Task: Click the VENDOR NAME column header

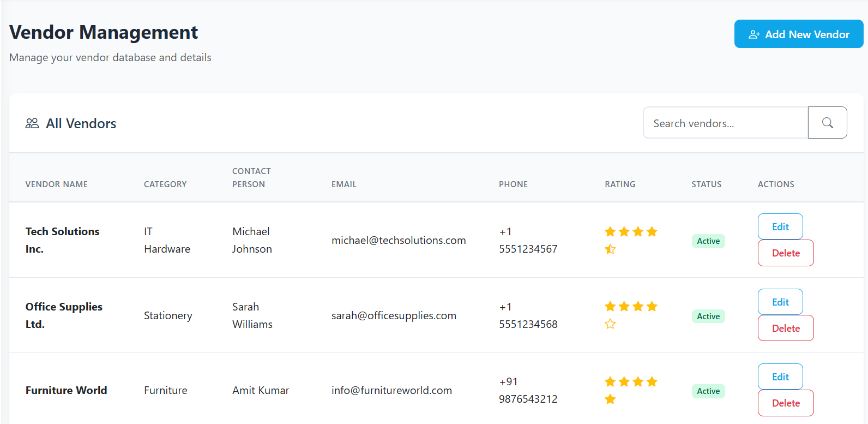Action: tap(57, 184)
